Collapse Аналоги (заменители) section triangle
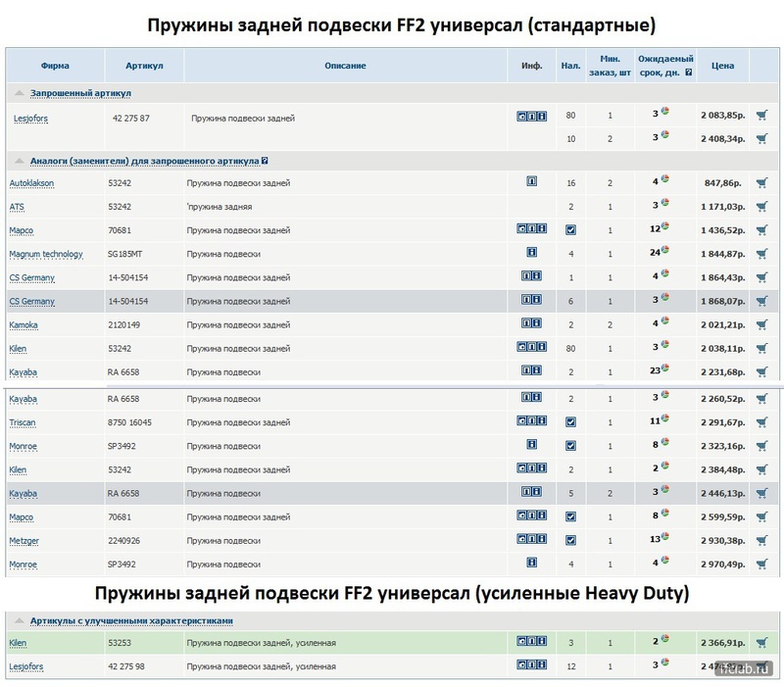Screen dimensions: 784x687 (x=20, y=161)
